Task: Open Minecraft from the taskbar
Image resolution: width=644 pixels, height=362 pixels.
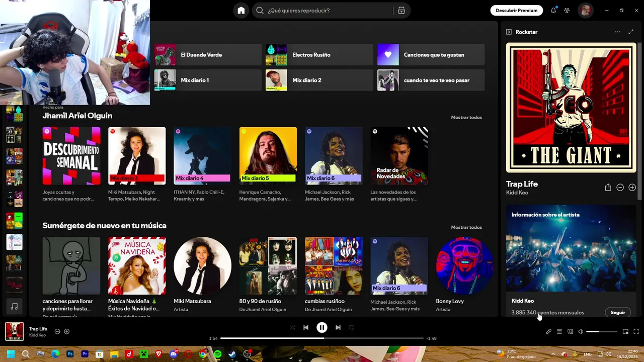Action: [144, 354]
